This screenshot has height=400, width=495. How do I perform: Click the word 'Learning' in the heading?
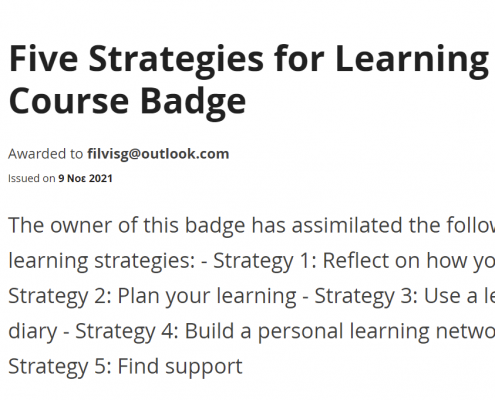tap(412, 61)
